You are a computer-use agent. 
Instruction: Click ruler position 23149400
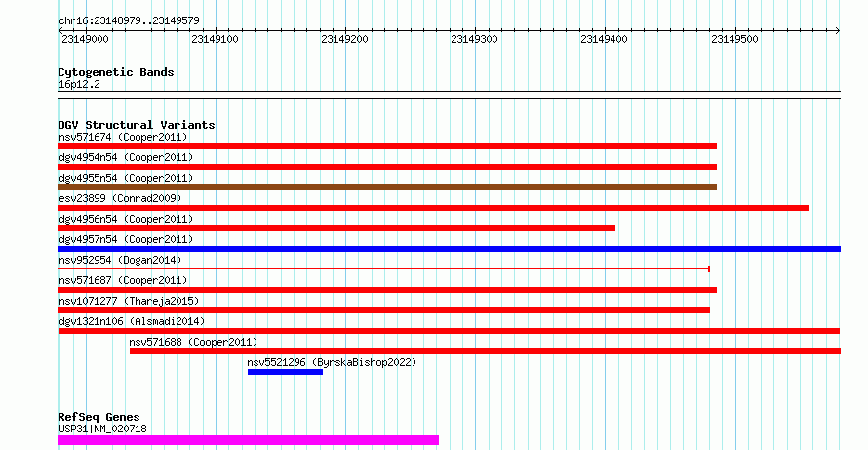[604, 39]
